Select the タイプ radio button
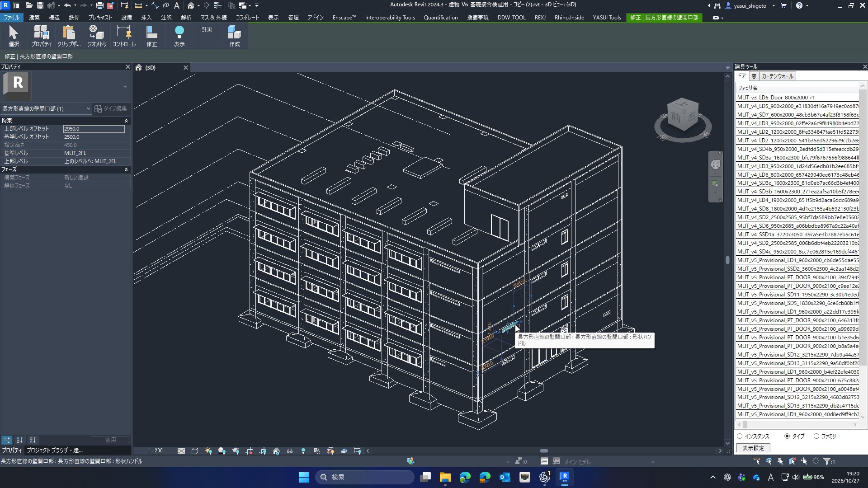Screen dimensions: 868x488 [x=787, y=436]
